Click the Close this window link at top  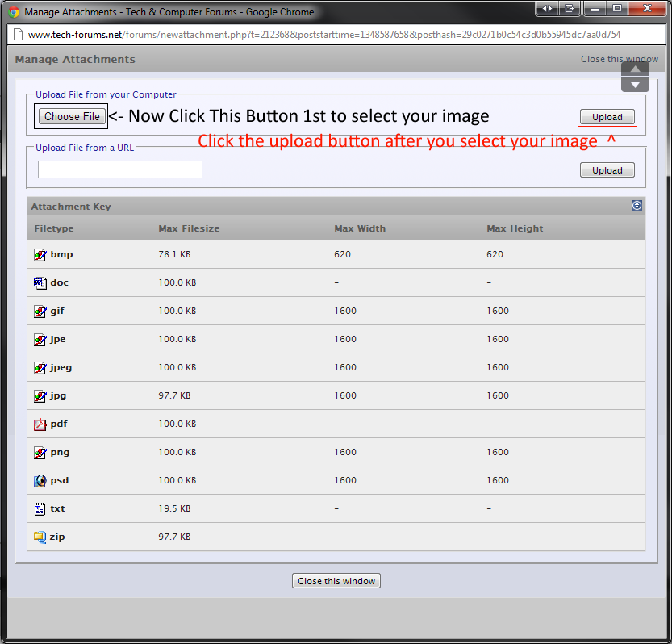coord(620,59)
